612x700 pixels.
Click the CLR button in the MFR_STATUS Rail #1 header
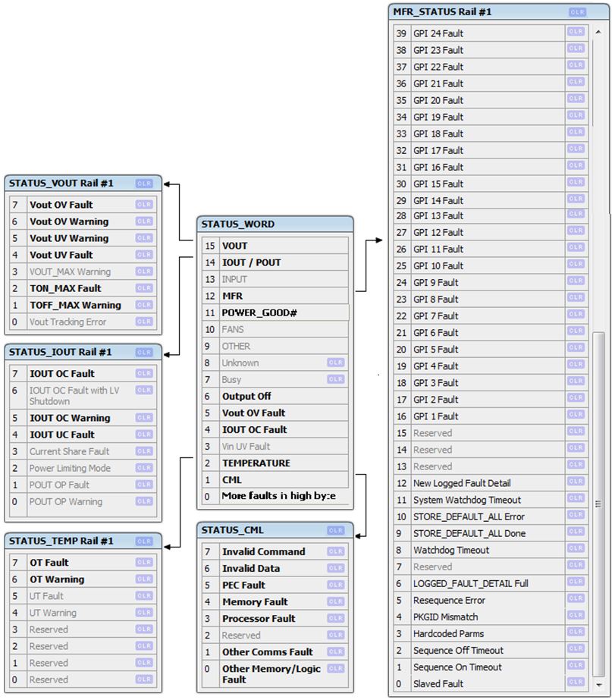577,12
